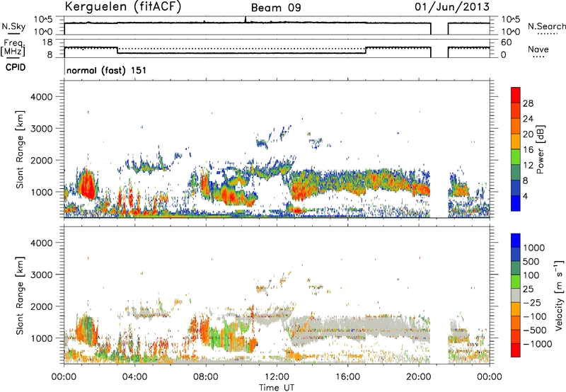The height and width of the screenshot is (392, 566).
Task: Click the red top of power colorbar
Action: 516,95
